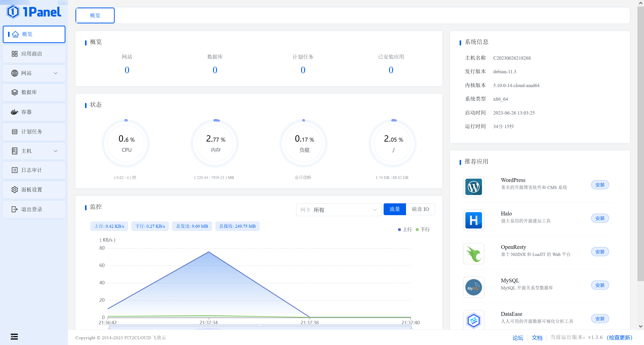
Task: Click the disk / usage gauge
Action: [393, 143]
